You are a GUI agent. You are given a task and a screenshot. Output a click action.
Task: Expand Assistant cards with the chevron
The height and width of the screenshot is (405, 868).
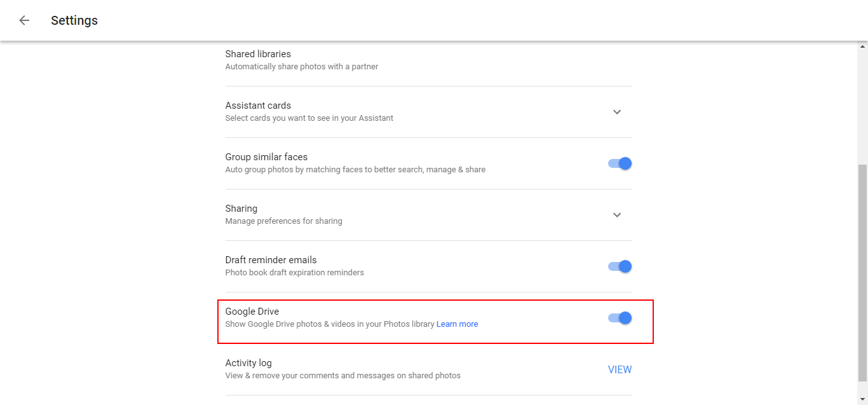coord(616,112)
